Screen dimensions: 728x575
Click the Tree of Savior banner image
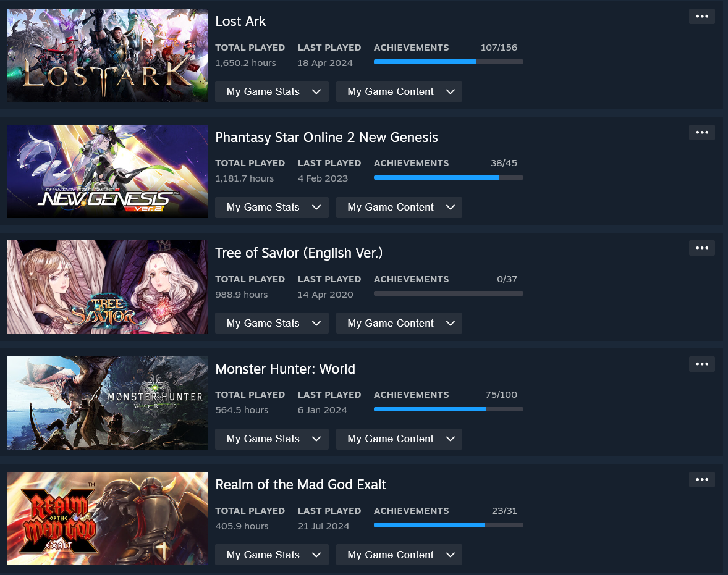pos(108,287)
